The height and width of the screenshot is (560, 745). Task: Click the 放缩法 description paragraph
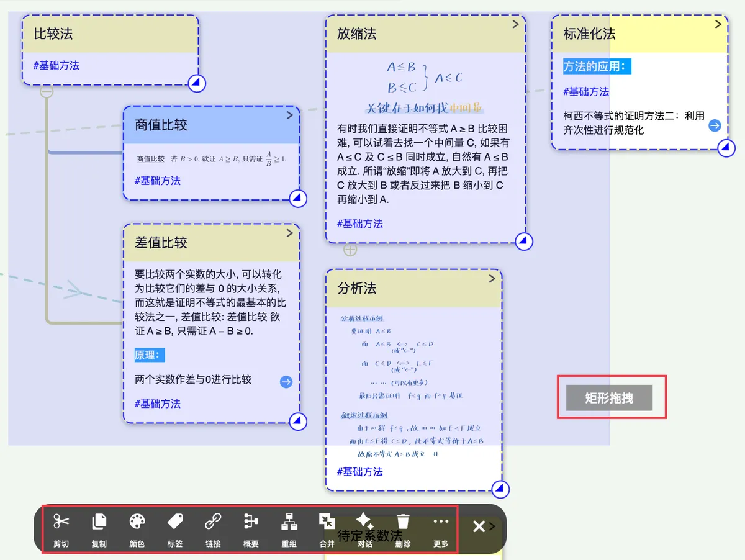(x=423, y=165)
